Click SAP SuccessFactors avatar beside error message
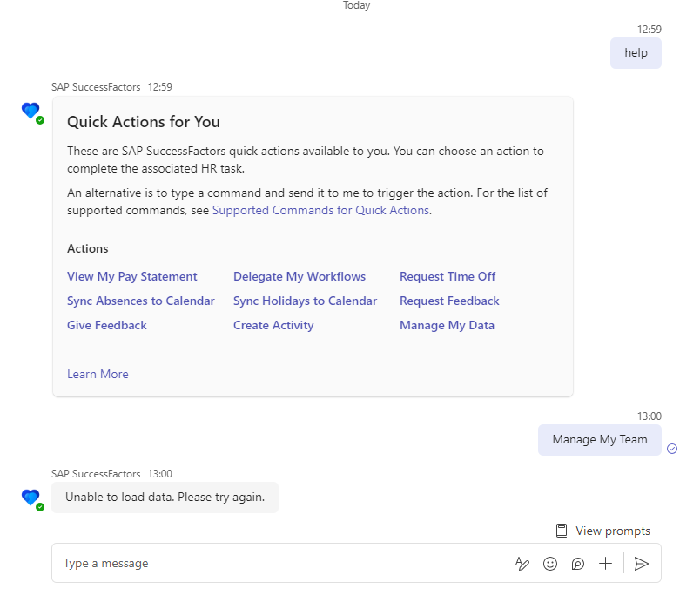This screenshot has width=700, height=589. [32, 499]
